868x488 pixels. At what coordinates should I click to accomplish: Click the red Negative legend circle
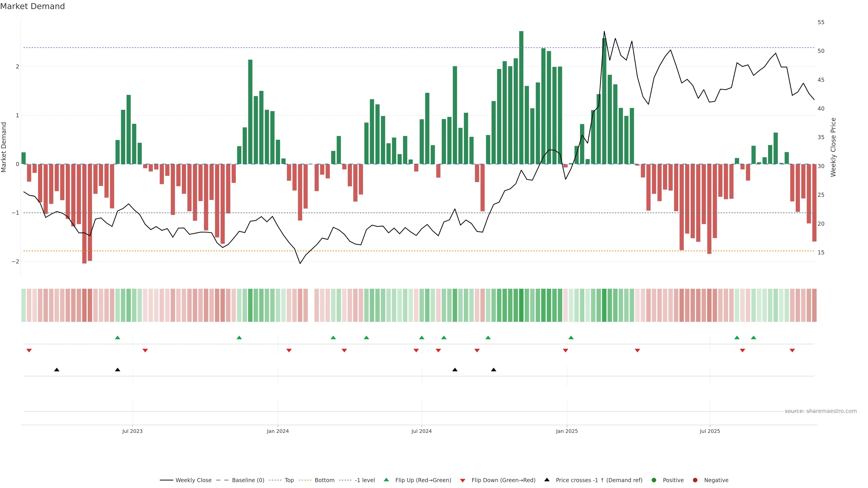[695, 480]
